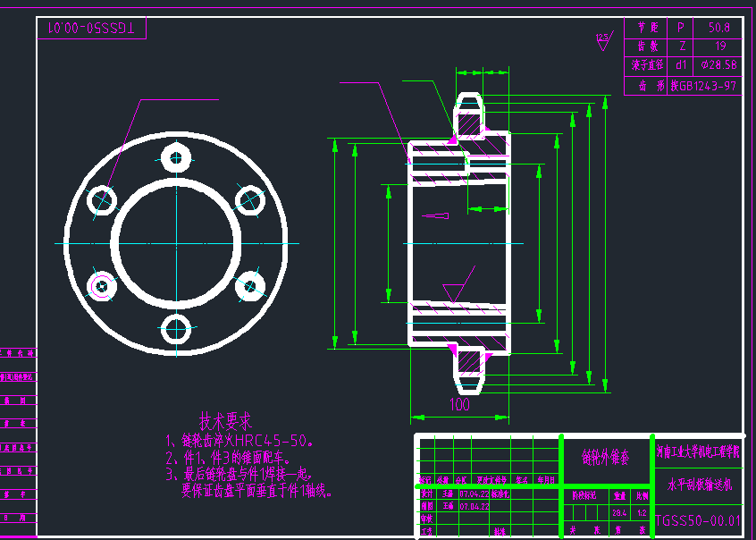
Task: Select the mirrored drawing number TGSS50-00.01 box
Action: tap(91, 29)
